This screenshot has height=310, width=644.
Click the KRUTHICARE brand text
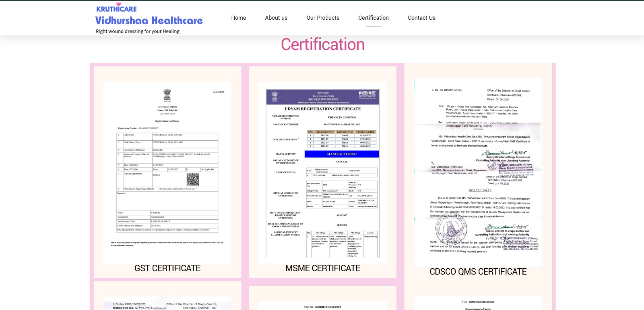(x=116, y=8)
